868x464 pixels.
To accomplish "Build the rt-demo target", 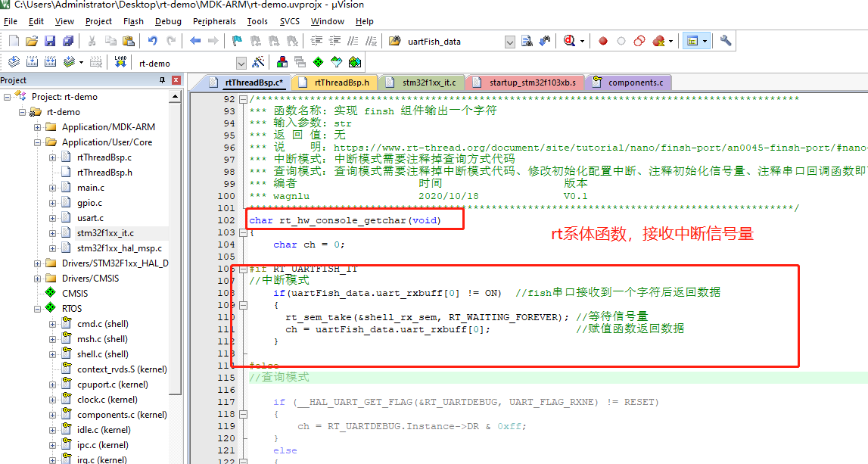I will coord(30,61).
